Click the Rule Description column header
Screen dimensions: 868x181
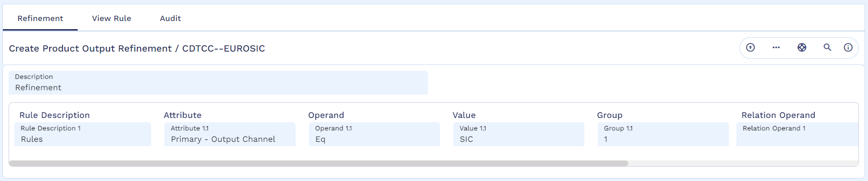pos(54,115)
